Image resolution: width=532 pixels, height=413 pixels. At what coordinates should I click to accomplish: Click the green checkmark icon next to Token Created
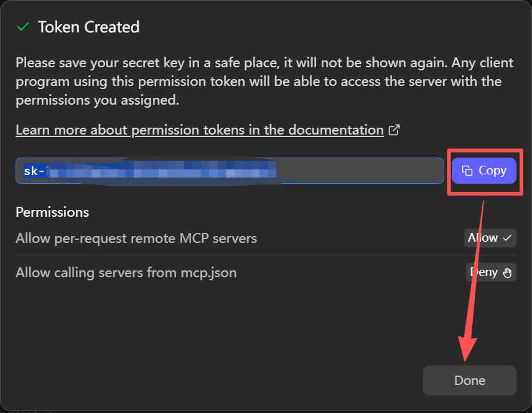tap(23, 27)
